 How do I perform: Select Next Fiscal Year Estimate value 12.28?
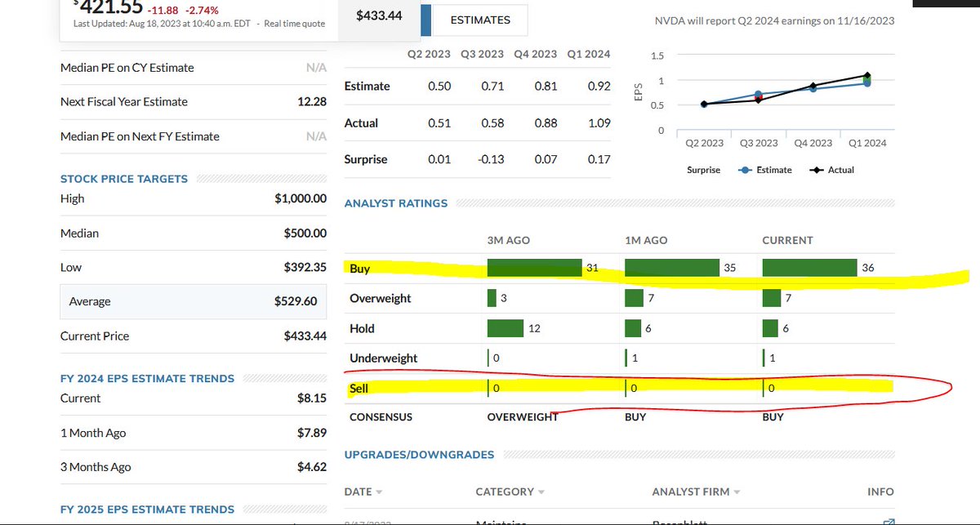[312, 102]
